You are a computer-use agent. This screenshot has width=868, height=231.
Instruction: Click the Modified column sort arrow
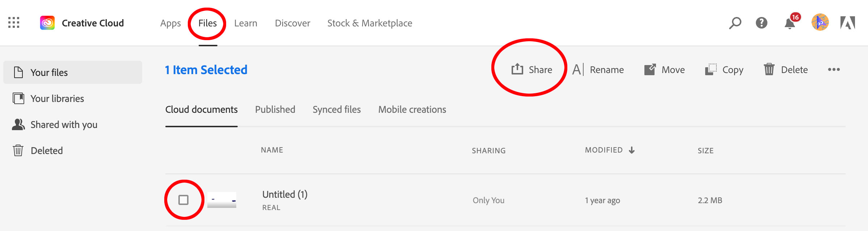pos(631,150)
